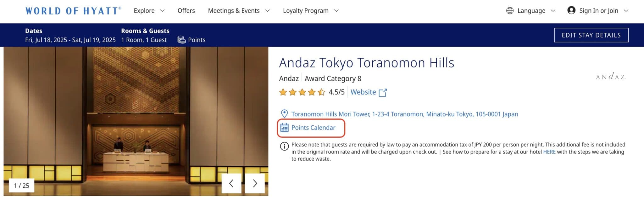The height and width of the screenshot is (207, 644).
Task: Go back using left carousel arrow
Action: coord(232,183)
